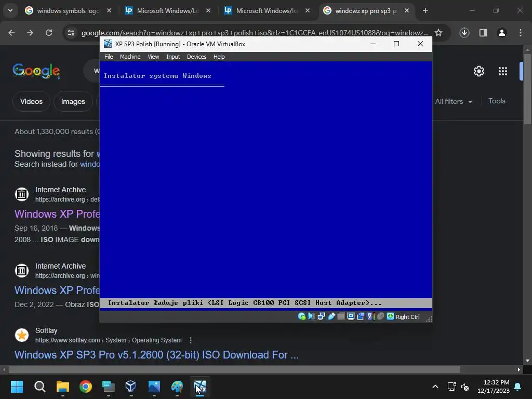Go forward in the Chrome browser

tap(30, 33)
